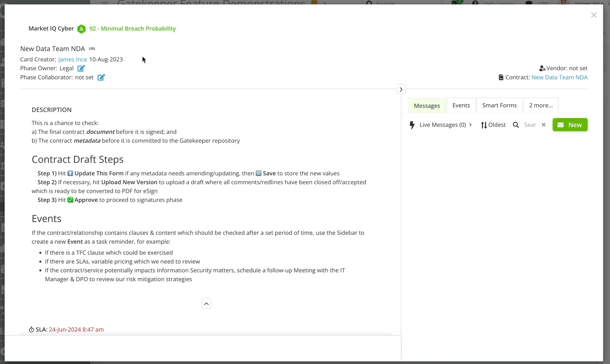Click the Vendor person icon

[542, 68]
